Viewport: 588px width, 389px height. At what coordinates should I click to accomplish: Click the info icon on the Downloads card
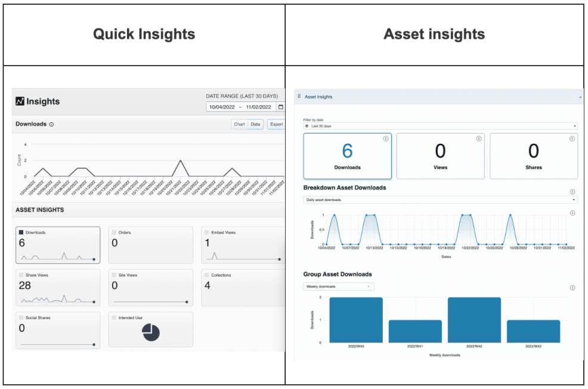[x=385, y=138]
